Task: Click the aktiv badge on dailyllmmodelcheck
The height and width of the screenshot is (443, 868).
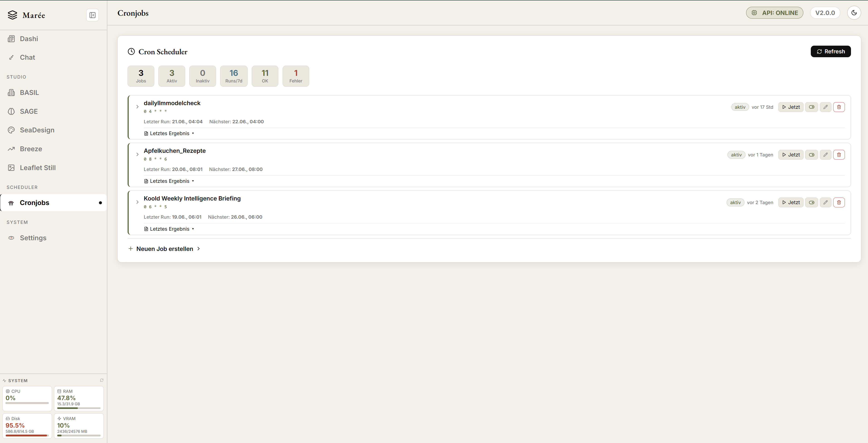Action: (x=740, y=107)
